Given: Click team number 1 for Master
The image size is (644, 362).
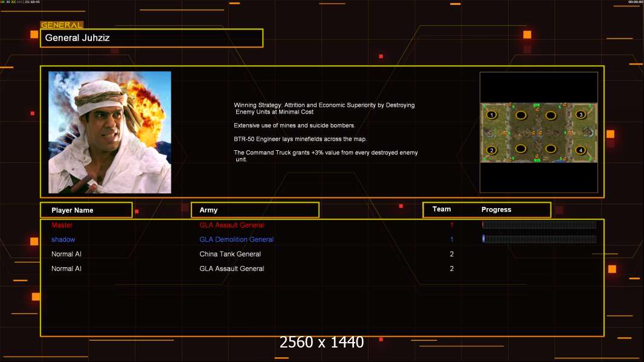Looking at the screenshot, I should (452, 225).
